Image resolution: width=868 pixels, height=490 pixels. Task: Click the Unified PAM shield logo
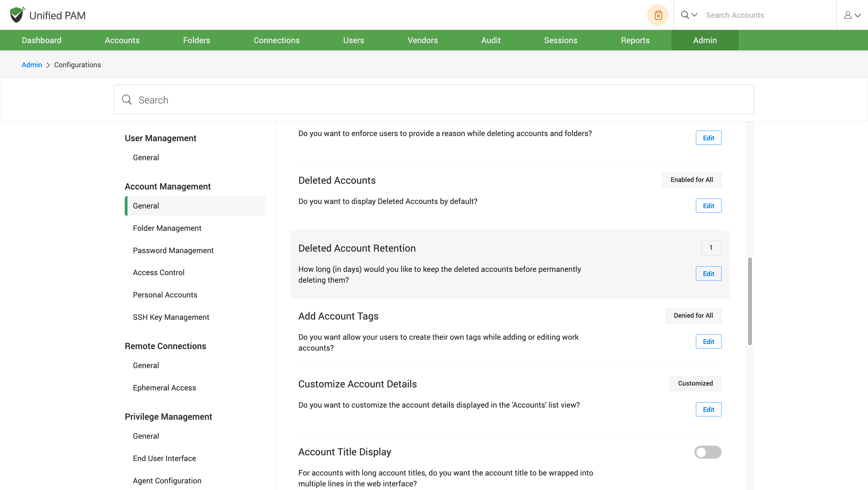click(17, 15)
